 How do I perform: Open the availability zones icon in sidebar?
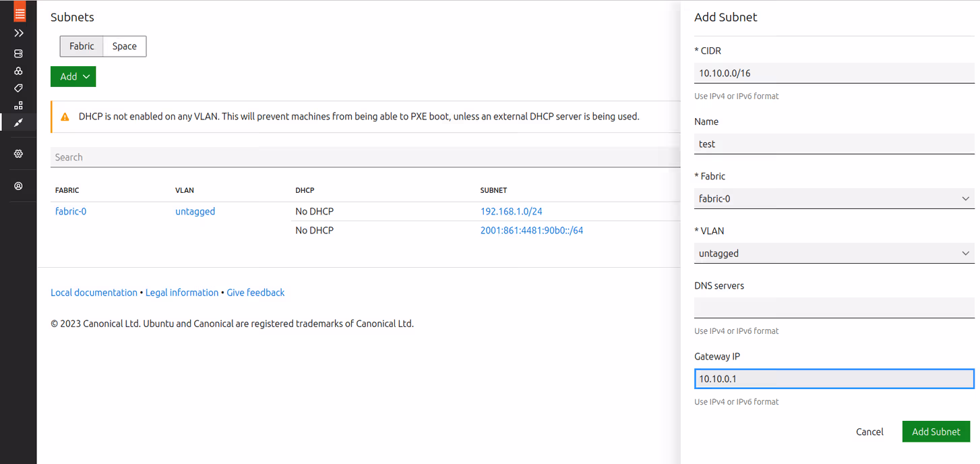click(19, 106)
